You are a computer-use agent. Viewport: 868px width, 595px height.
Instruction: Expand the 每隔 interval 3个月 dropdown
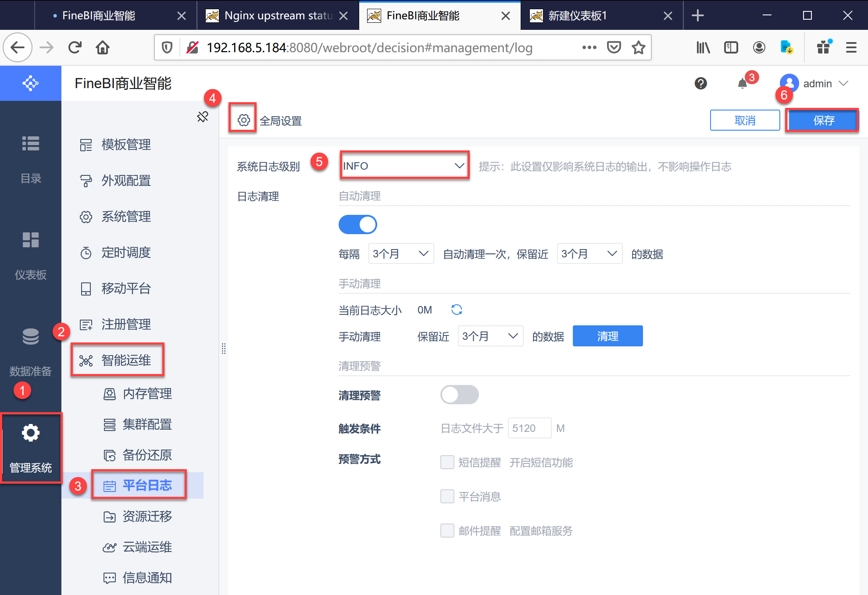tap(400, 254)
